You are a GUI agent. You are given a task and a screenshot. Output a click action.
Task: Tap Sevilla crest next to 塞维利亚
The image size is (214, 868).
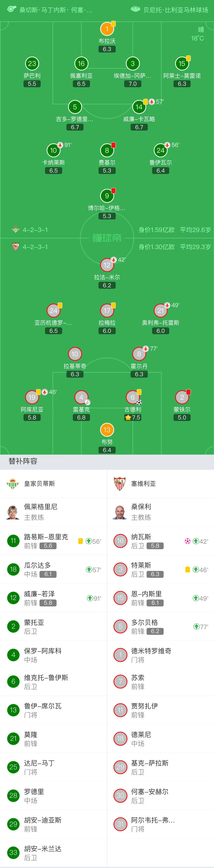(120, 483)
